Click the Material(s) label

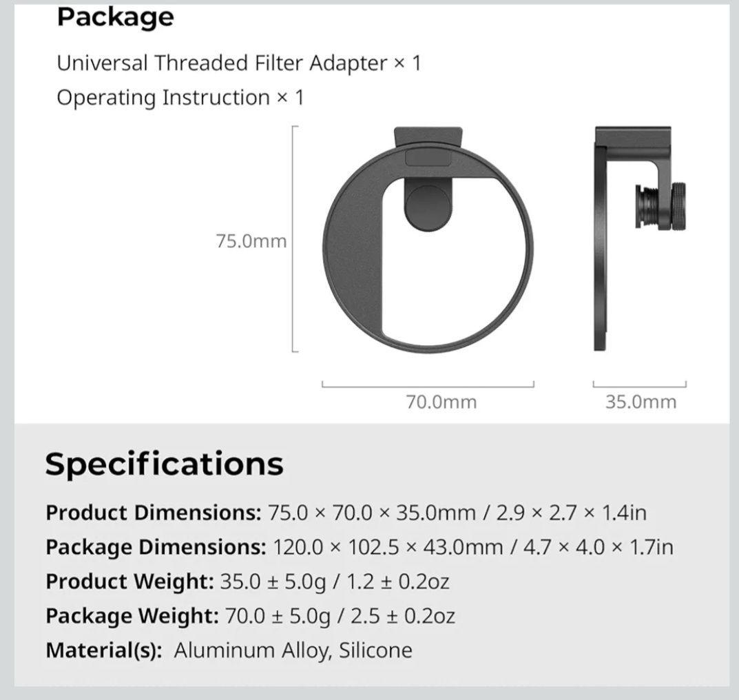pyautogui.click(x=104, y=650)
